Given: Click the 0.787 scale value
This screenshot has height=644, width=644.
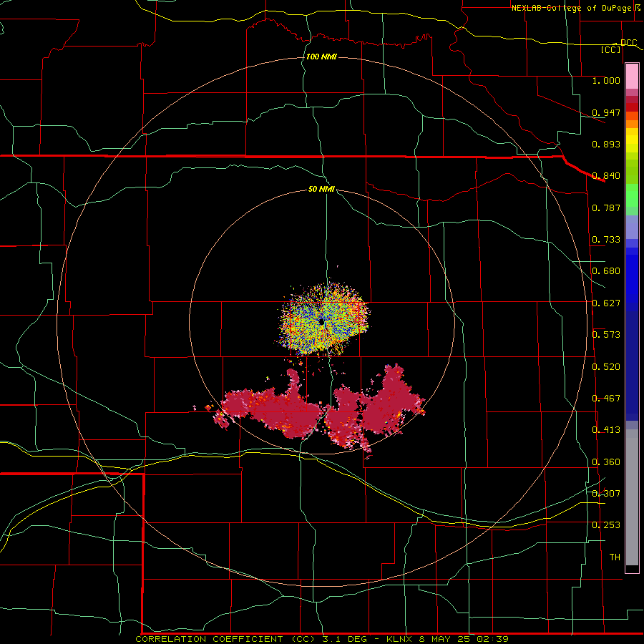Looking at the screenshot, I should tap(606, 208).
